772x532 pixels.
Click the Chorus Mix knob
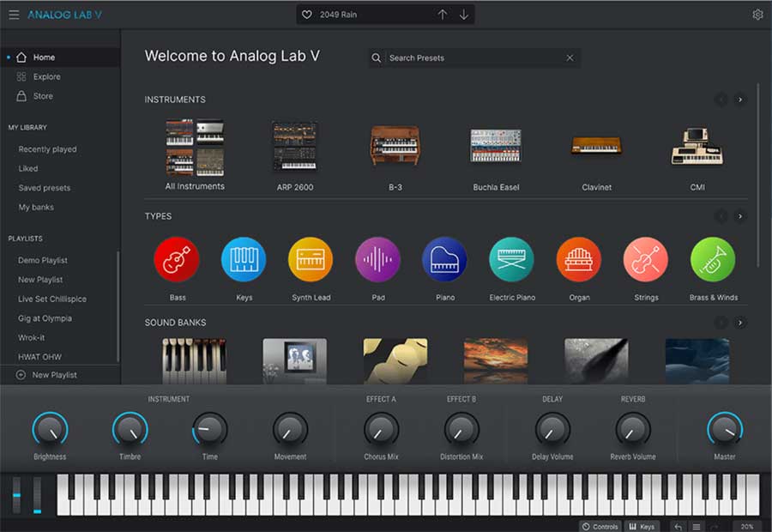point(381,430)
